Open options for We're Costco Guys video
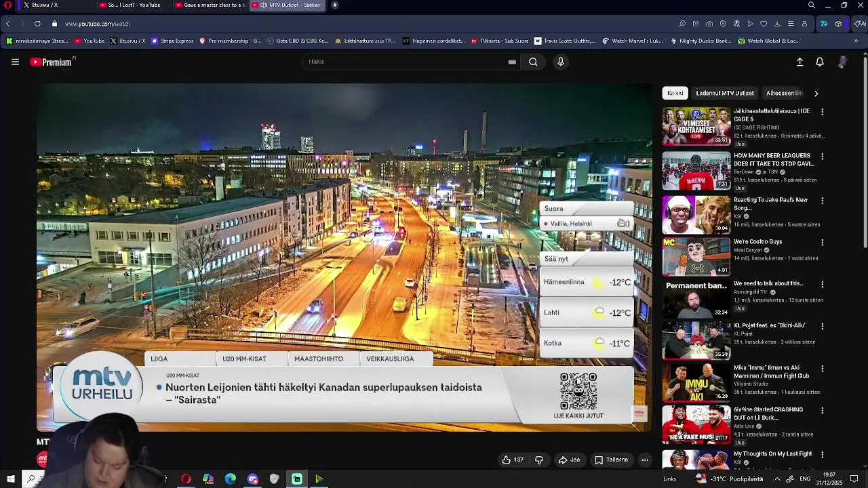 click(x=823, y=243)
